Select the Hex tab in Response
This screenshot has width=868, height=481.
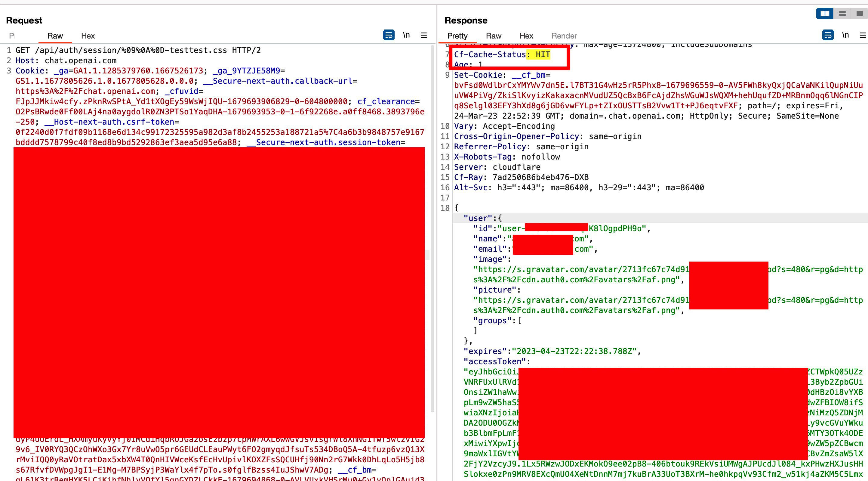click(526, 36)
